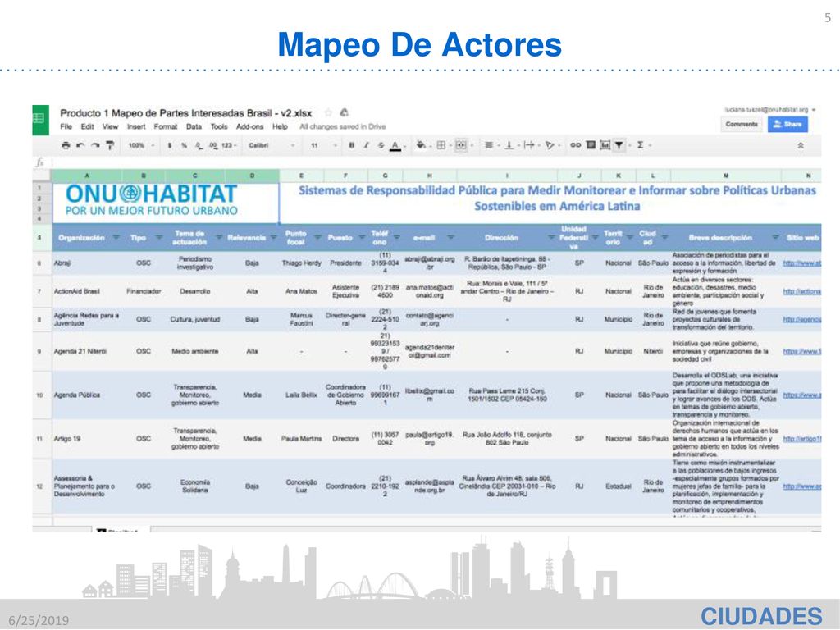Click the Drive folder icon beside title

coord(345,113)
